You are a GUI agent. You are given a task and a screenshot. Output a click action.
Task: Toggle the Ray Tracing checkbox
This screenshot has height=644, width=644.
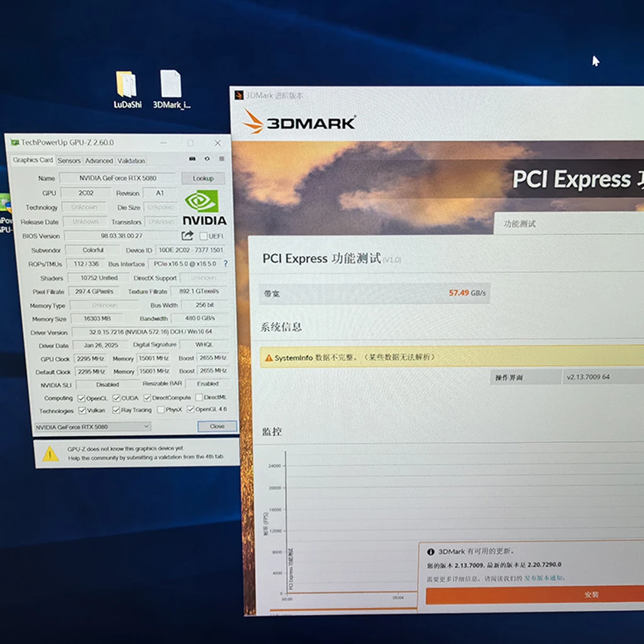pos(116,410)
